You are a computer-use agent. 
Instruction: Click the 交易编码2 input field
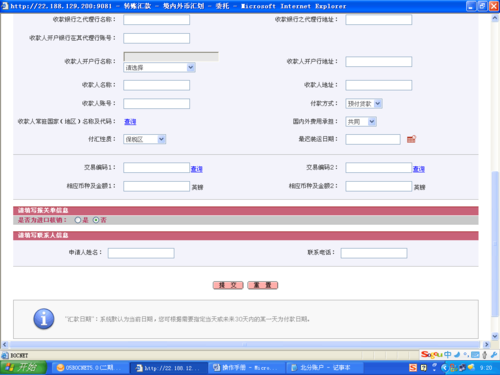[379, 168]
